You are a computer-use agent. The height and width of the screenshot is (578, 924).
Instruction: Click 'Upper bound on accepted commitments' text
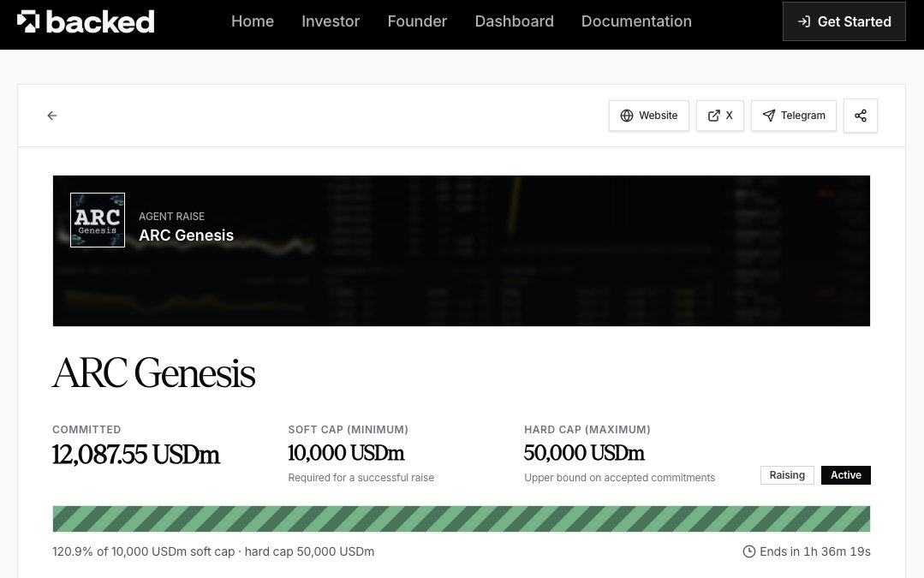tap(619, 477)
